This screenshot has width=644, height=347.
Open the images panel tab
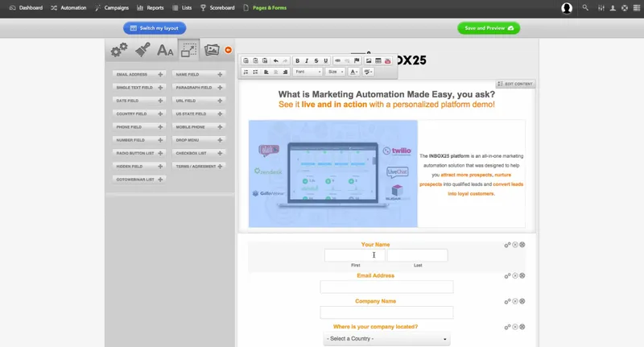point(212,50)
